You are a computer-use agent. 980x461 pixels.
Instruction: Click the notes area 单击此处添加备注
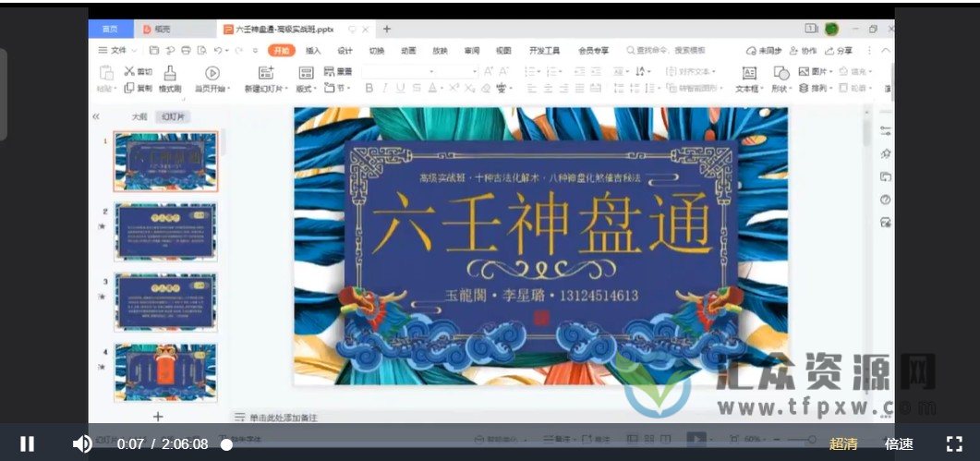[284, 418]
